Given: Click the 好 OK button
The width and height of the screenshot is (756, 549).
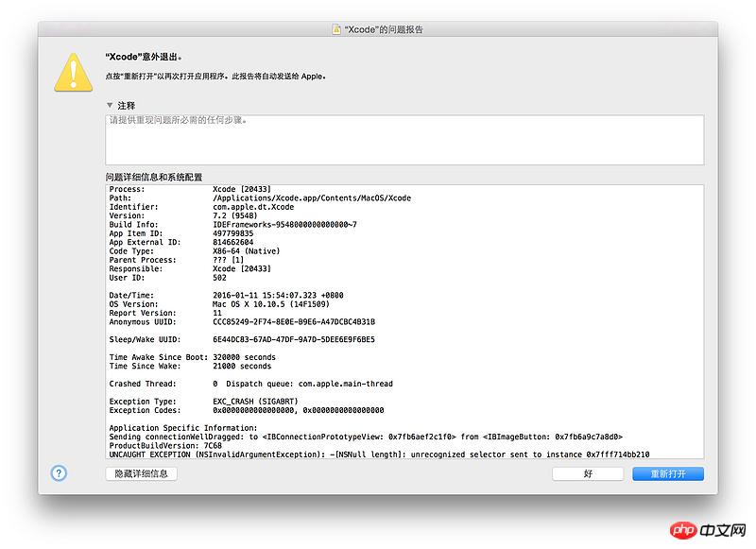Looking at the screenshot, I should (x=588, y=473).
